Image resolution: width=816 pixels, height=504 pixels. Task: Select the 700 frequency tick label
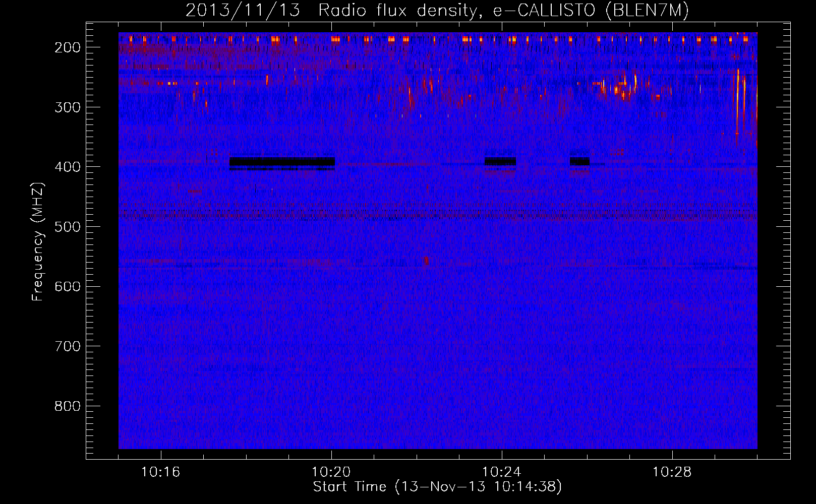point(68,346)
